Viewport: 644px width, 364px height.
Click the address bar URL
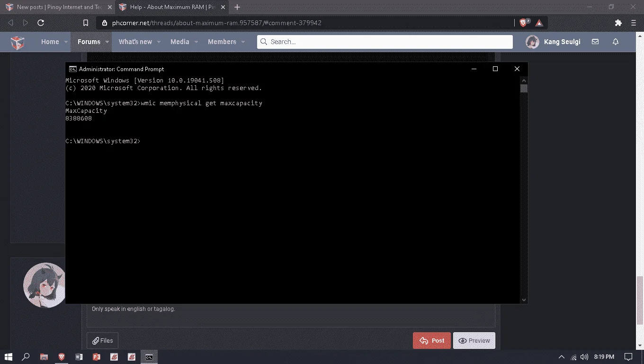tap(216, 23)
